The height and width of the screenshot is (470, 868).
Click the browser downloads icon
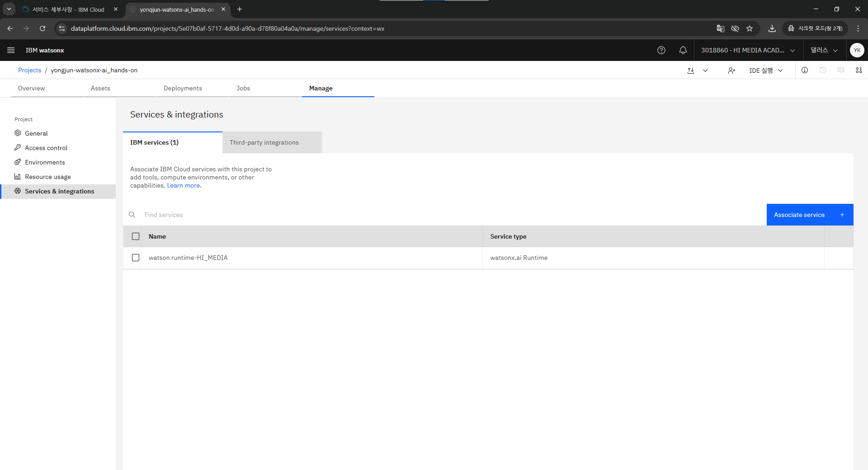[772, 28]
